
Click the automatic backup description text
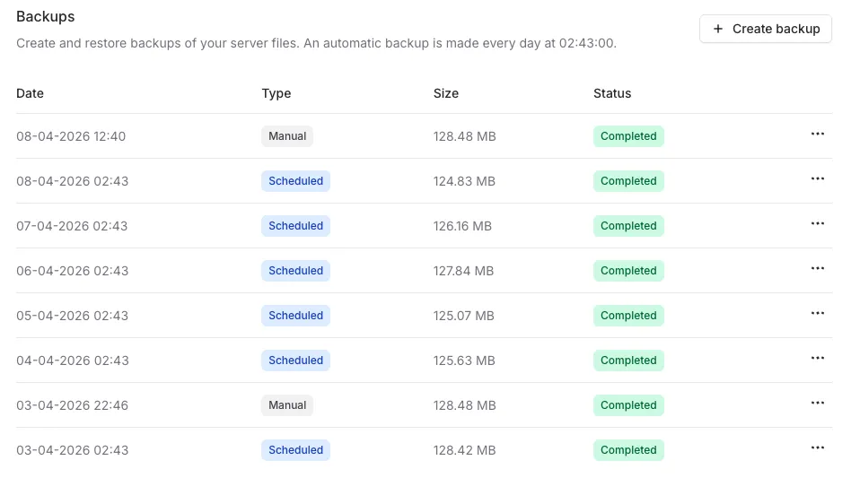[316, 43]
